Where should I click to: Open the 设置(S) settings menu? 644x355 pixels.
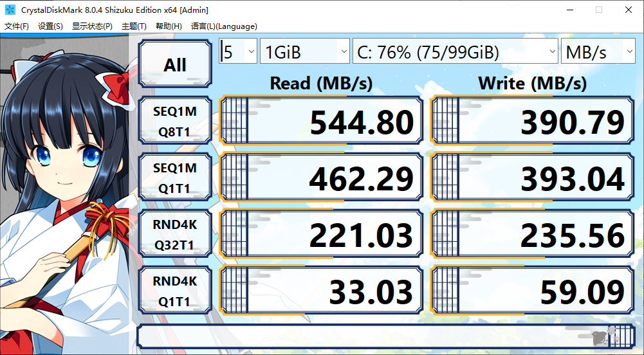(50, 26)
